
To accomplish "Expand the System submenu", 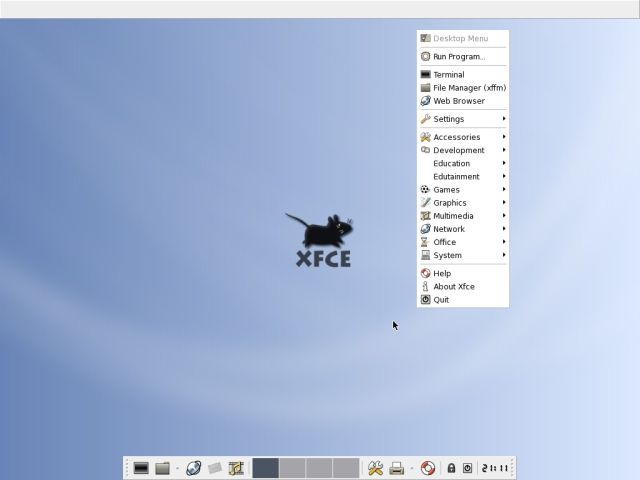I will pos(463,255).
